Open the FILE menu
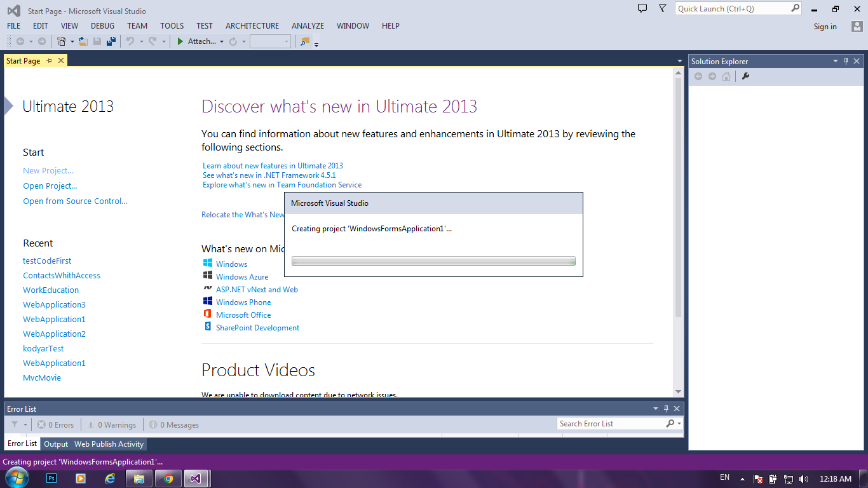The height and width of the screenshot is (488, 868). (x=14, y=26)
